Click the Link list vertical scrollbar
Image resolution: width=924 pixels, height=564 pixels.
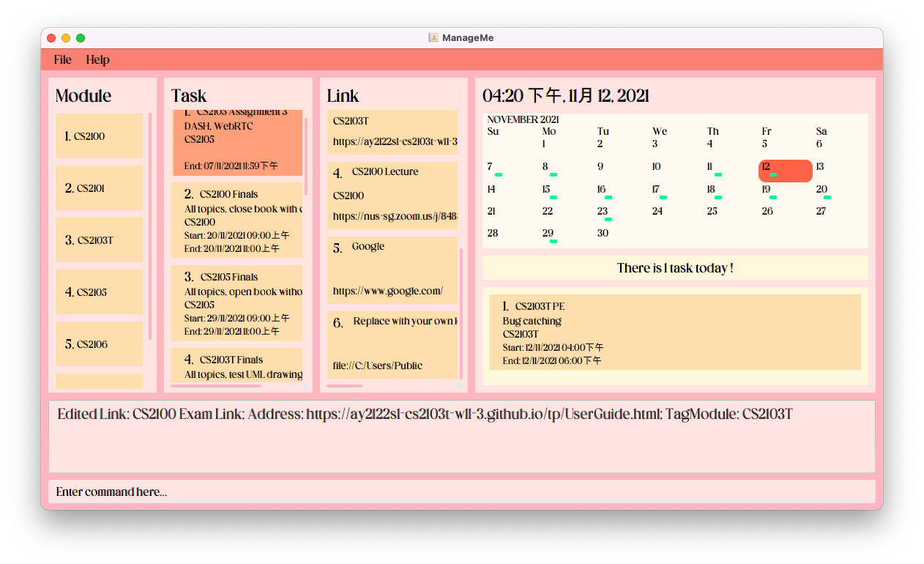point(461,313)
